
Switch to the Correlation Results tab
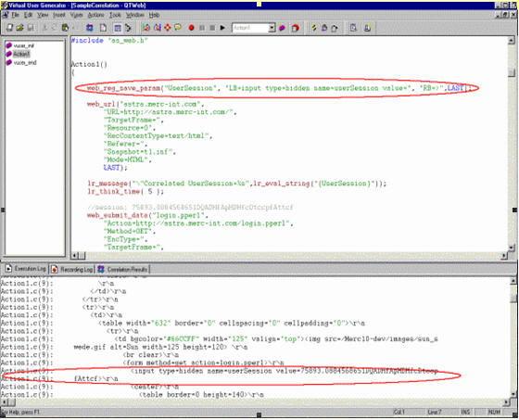[122, 269]
